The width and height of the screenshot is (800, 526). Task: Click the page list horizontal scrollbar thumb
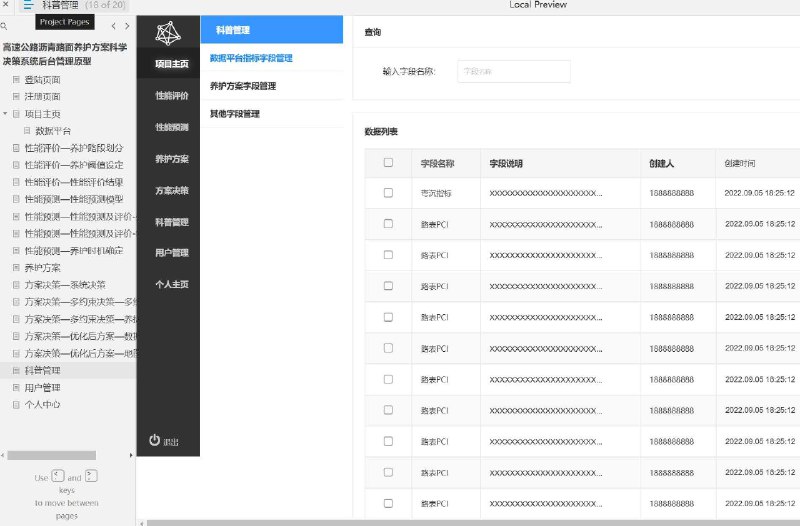[x=52, y=455]
